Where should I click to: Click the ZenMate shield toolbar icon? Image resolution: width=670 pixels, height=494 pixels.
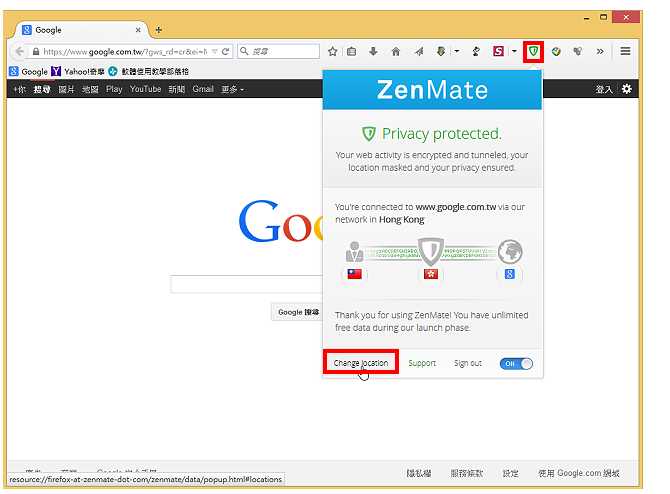coord(533,52)
